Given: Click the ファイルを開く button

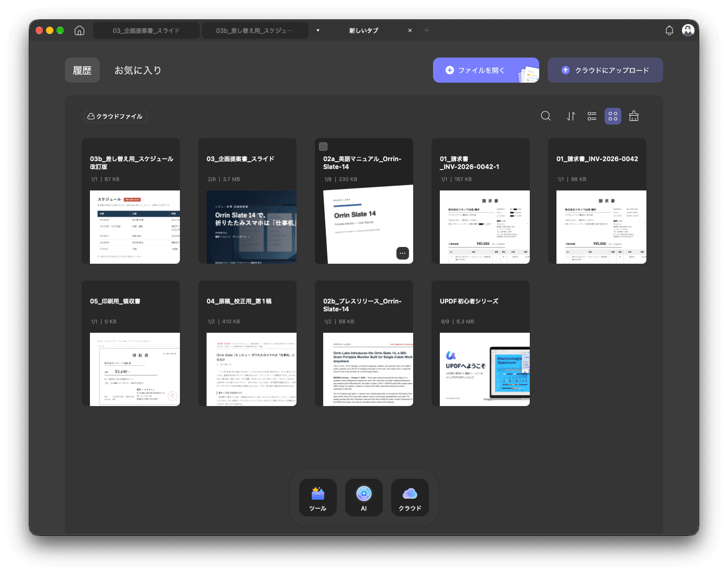Looking at the screenshot, I should click(x=486, y=70).
